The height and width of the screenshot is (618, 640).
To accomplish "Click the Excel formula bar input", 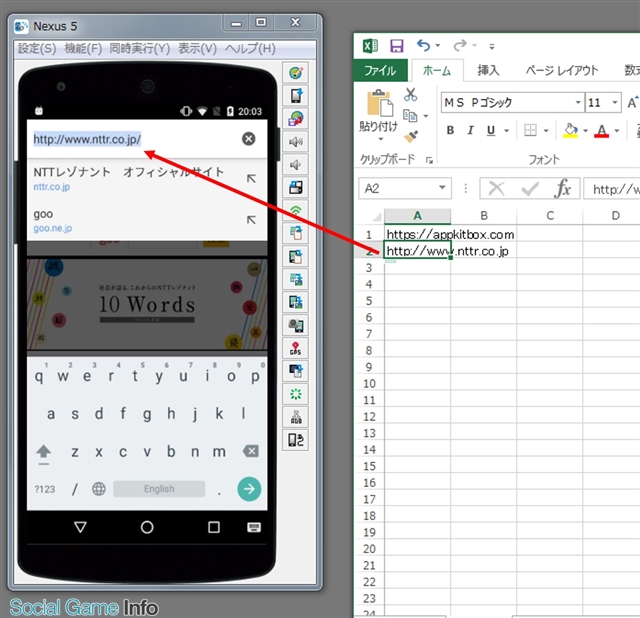I will (611, 189).
